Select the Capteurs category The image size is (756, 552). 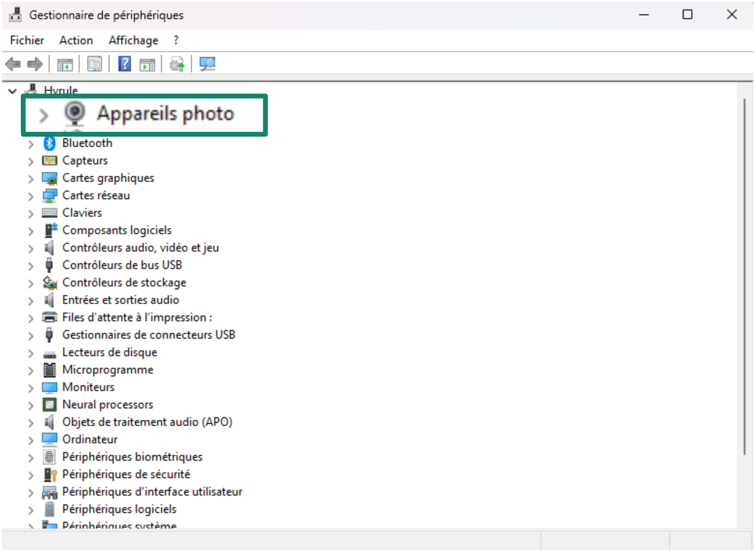tap(84, 160)
